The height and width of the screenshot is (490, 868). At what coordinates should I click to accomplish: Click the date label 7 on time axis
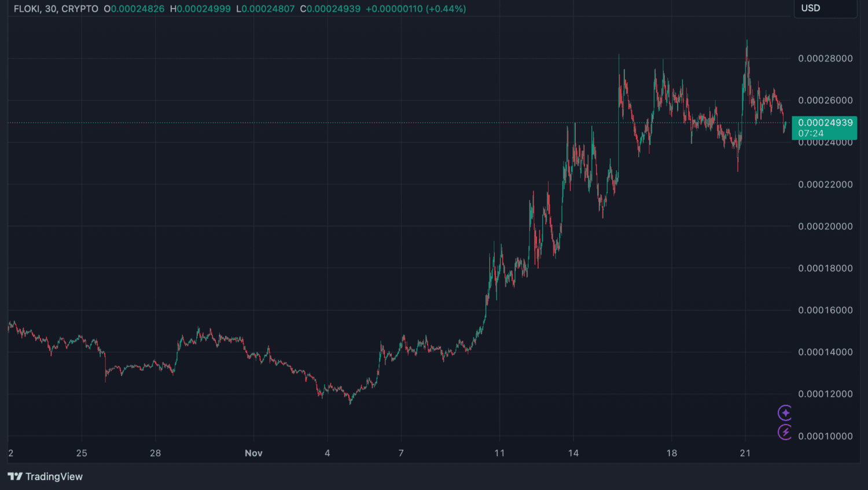pyautogui.click(x=401, y=453)
